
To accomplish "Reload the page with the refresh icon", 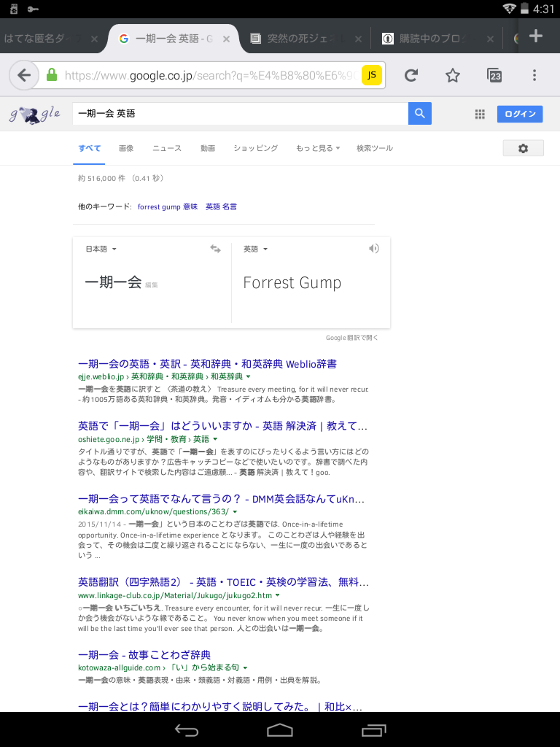I will 411,75.
